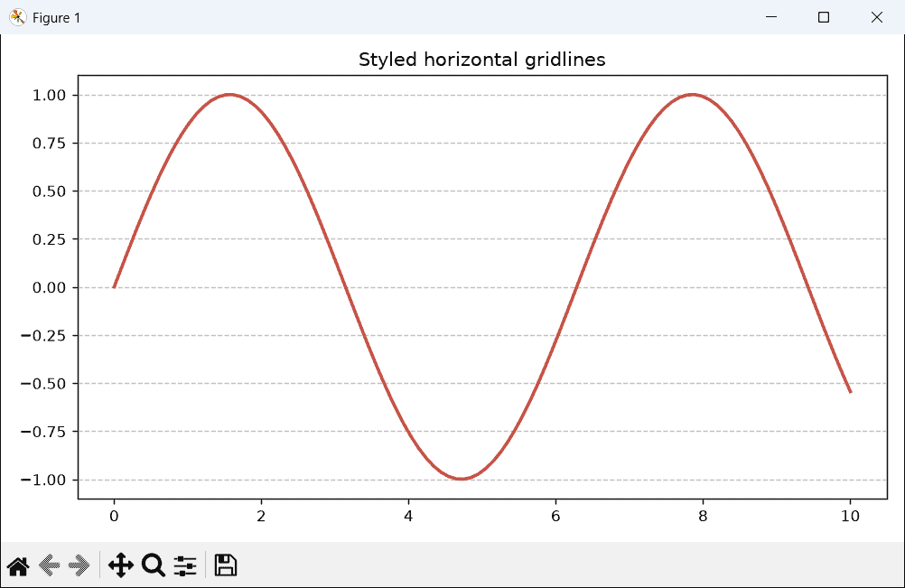905x588 pixels.
Task: Open the configure subplots dialog
Action: point(185,565)
